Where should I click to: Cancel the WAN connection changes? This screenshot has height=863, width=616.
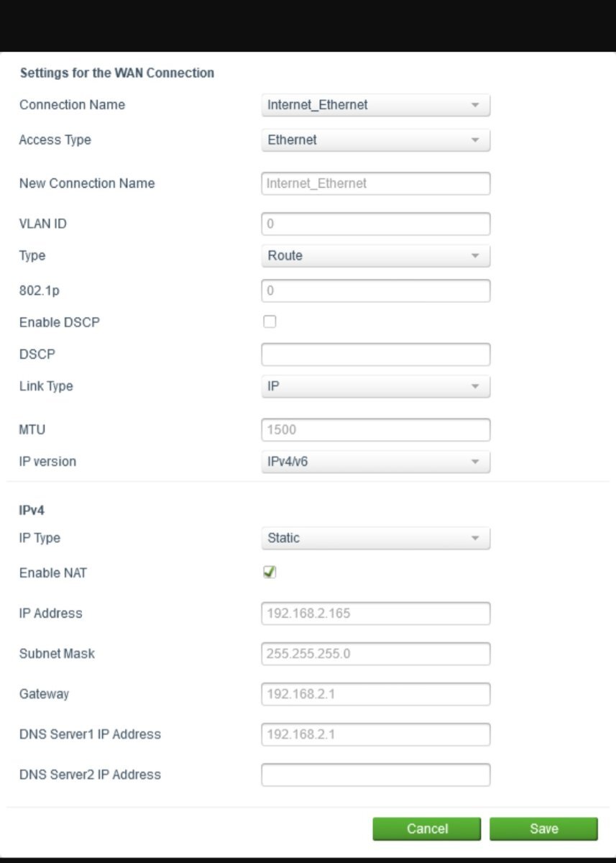click(x=427, y=828)
